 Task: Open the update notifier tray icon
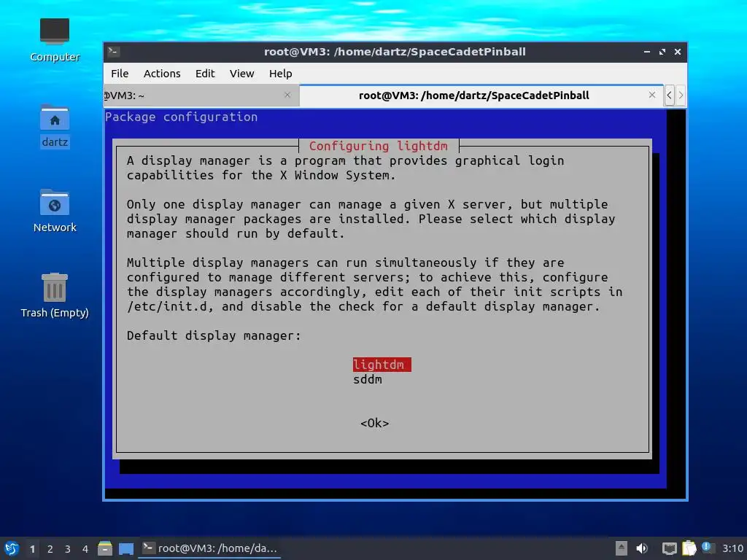(x=708, y=548)
